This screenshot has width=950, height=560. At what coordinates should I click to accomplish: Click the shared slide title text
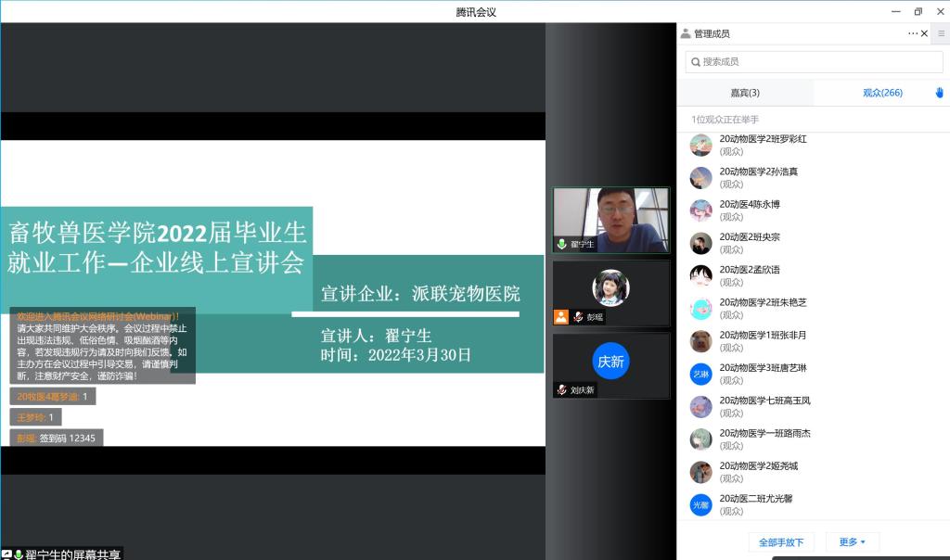click(157, 248)
